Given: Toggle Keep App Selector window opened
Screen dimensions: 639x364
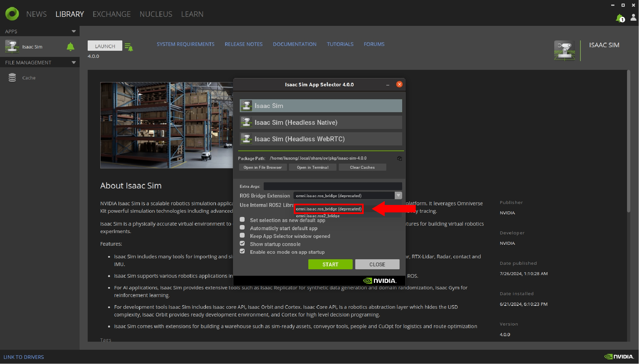Looking at the screenshot, I should coord(242,235).
